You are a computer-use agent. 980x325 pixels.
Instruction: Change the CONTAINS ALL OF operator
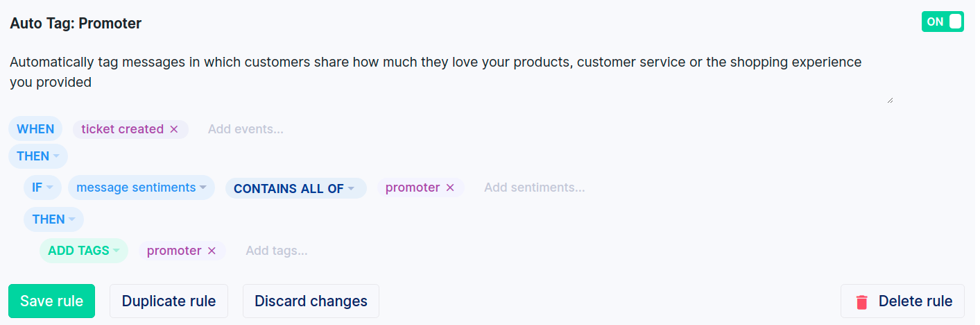[295, 188]
